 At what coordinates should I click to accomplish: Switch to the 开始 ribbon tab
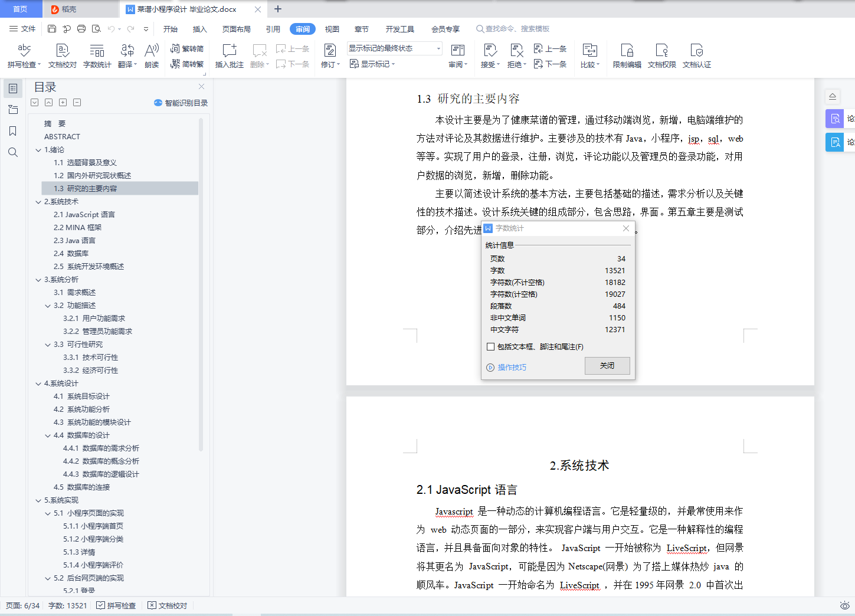171,29
